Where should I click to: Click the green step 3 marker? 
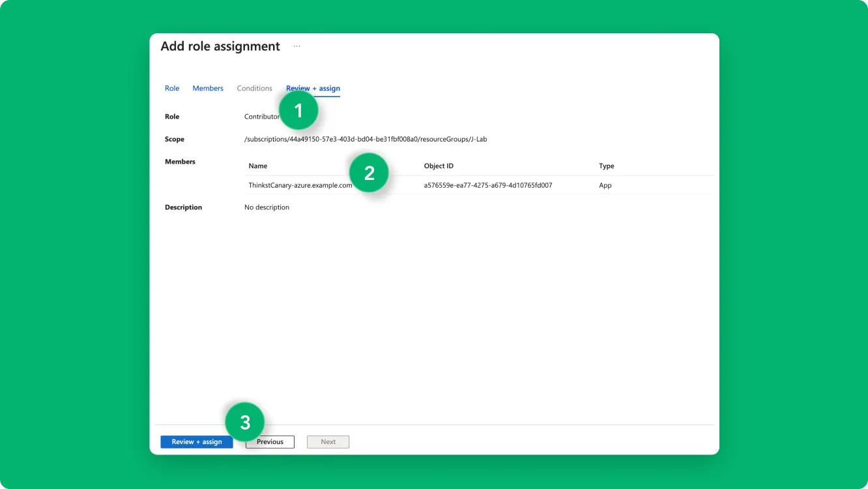[x=245, y=423]
